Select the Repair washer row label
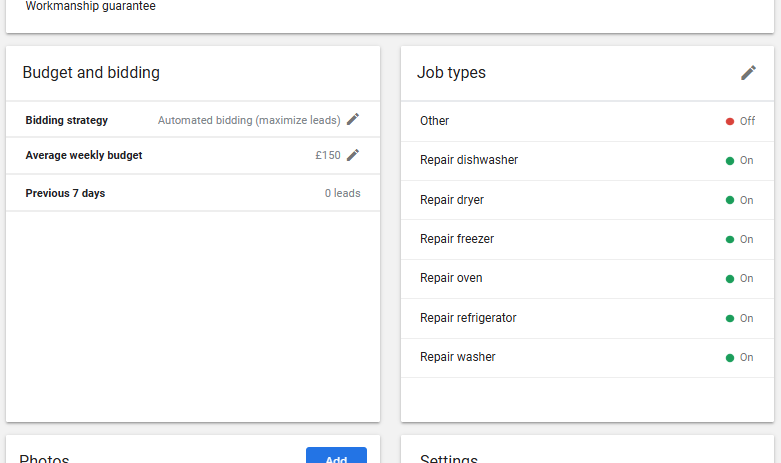Image resolution: width=781 pixels, height=463 pixels. 457,357
